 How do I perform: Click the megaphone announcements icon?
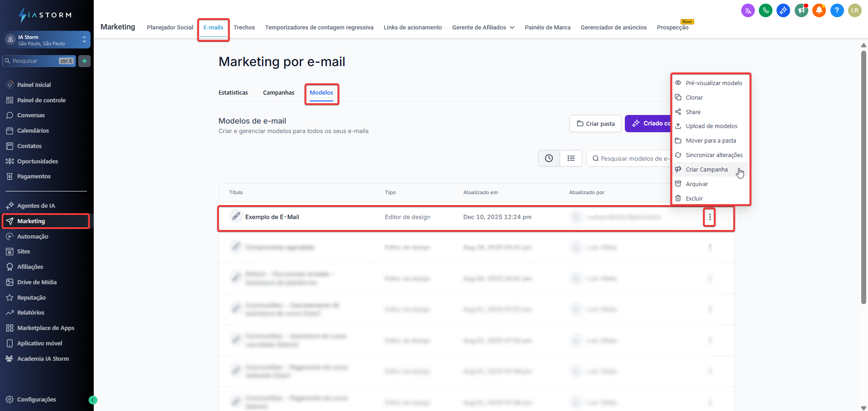801,10
